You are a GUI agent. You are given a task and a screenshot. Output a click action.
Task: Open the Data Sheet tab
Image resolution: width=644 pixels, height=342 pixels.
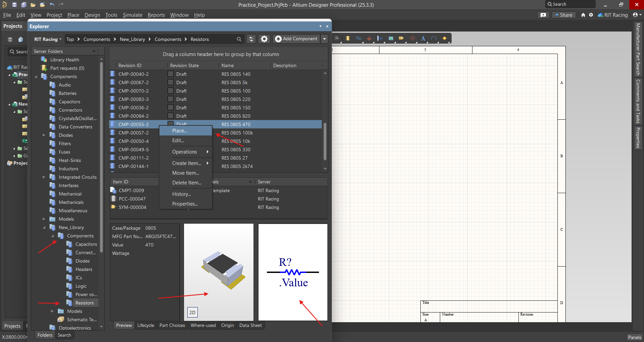[250, 325]
